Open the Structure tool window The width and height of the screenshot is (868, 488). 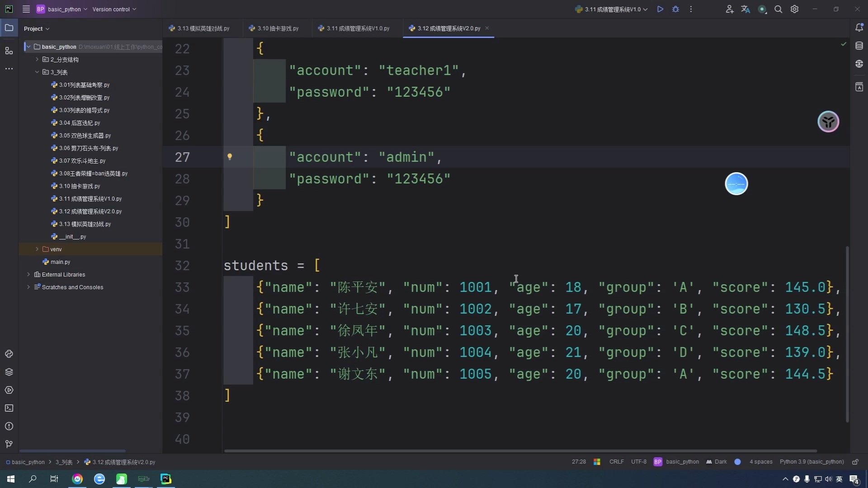(x=9, y=51)
